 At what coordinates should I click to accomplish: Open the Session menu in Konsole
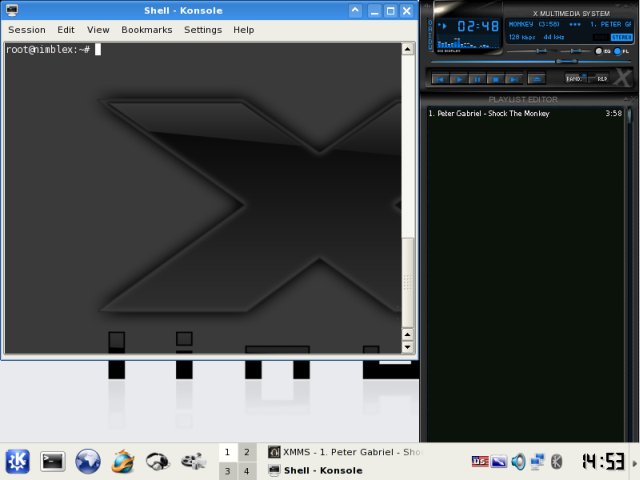27,30
